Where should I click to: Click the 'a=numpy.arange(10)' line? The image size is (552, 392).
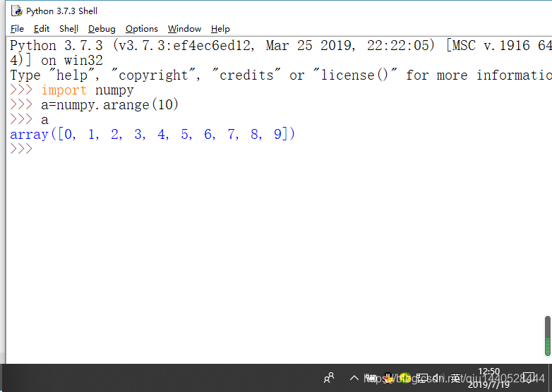[x=109, y=105]
